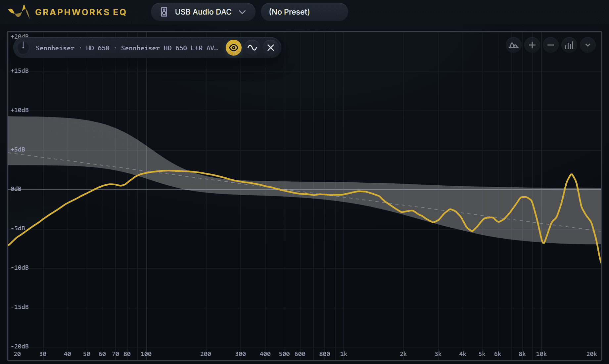Click the 10k frequency axis label
Screen dimensions: 609x364
541,354
